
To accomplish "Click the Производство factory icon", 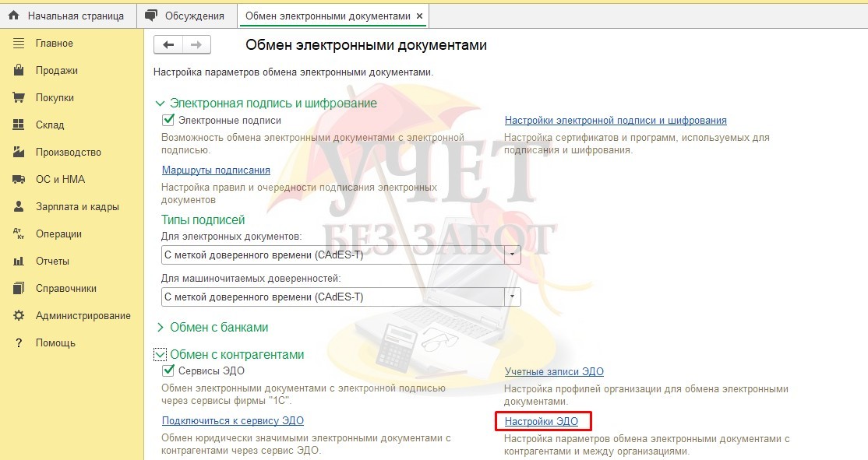I will (19, 152).
